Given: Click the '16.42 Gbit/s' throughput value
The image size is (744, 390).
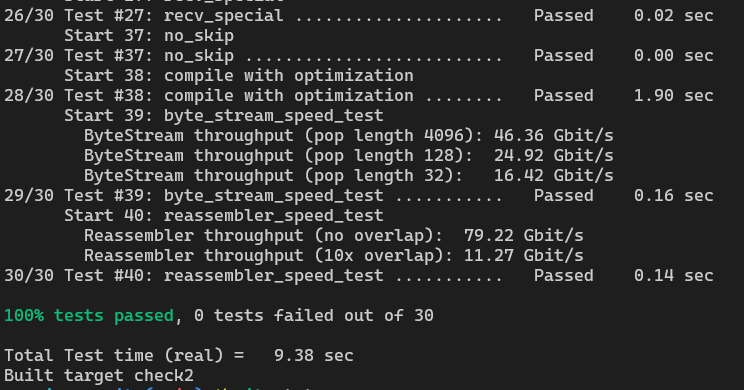Looking at the screenshot, I should (554, 176).
